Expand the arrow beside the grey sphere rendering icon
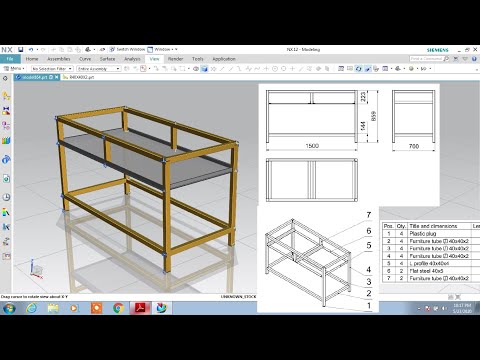Image resolution: width=480 pixels, height=360 pixels. 417,69
